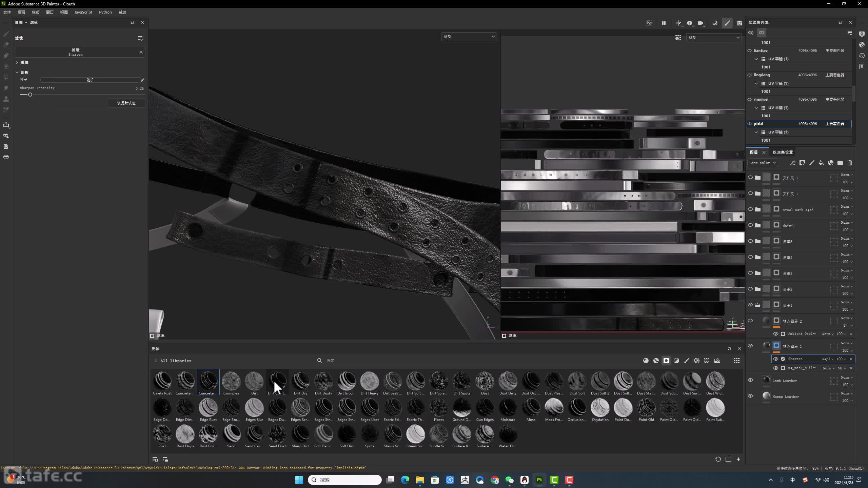Viewport: 868px width, 488px height.
Task: Click the video camera icon in viewport toolbar
Action: [701, 23]
